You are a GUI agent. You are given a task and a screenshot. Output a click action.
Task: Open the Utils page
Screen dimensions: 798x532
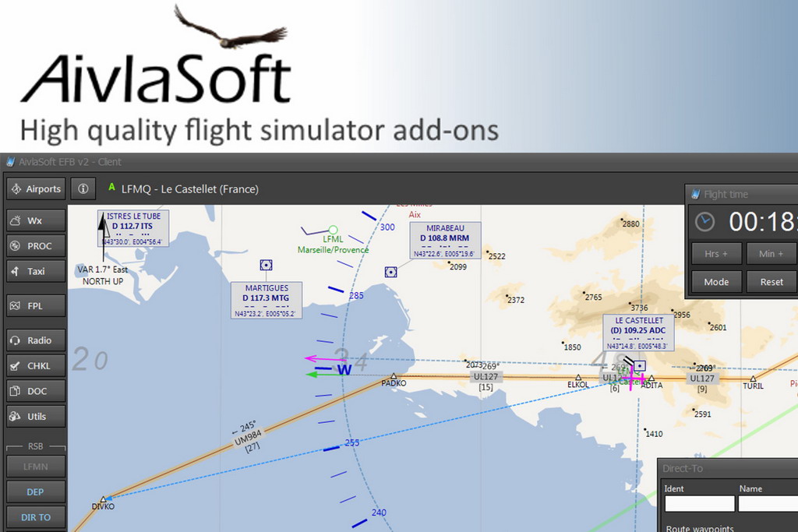[35, 417]
